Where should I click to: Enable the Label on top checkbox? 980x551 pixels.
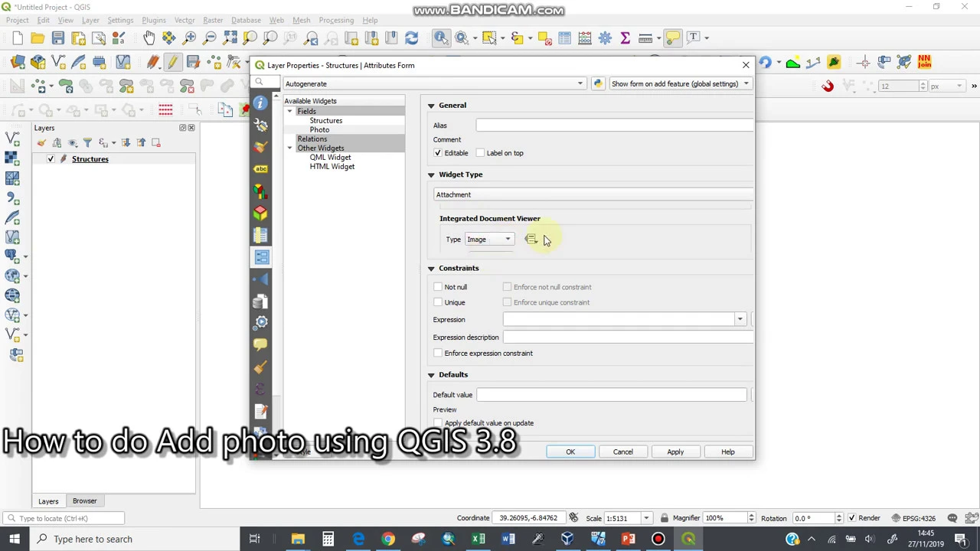480,153
